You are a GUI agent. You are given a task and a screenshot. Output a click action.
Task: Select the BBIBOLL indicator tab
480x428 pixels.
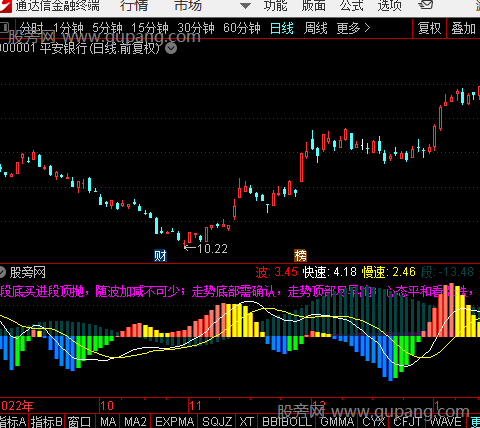(287, 422)
